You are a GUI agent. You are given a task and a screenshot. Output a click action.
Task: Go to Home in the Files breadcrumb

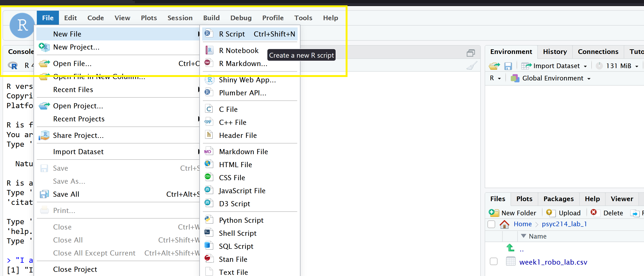522,224
